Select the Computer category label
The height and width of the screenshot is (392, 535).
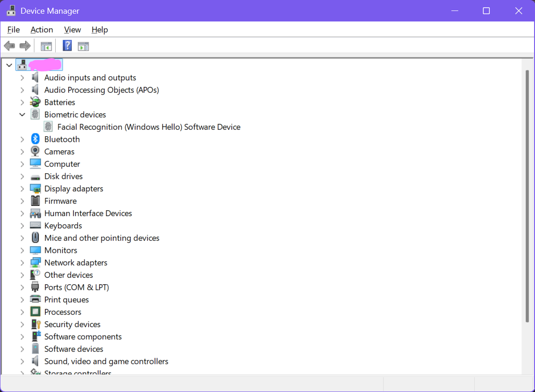[x=62, y=164]
